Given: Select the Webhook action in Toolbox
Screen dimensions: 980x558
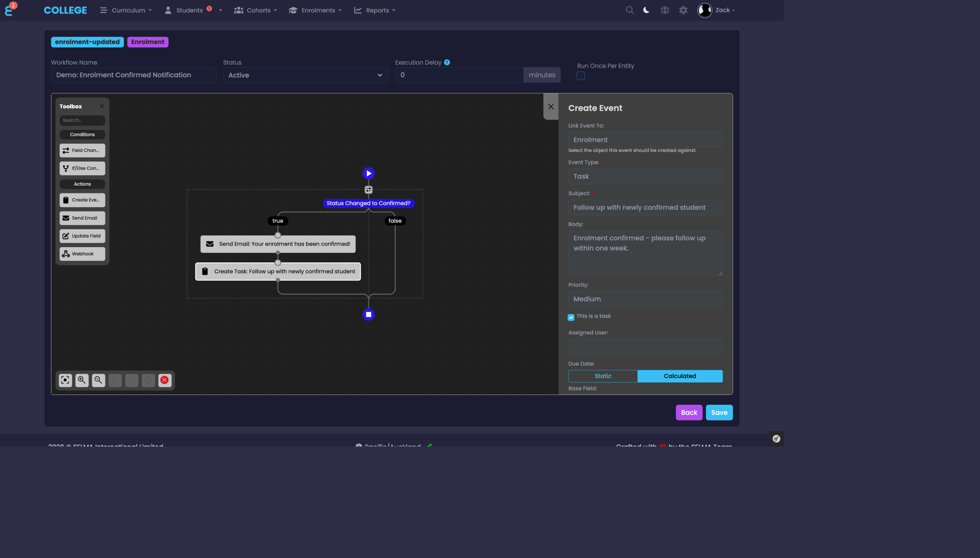Looking at the screenshot, I should click(82, 254).
